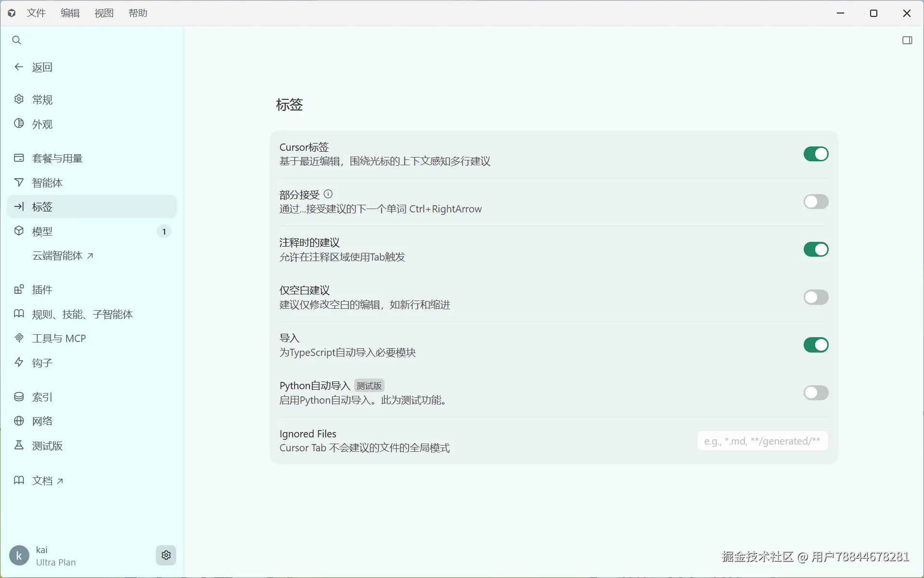Click the search magnifier icon in sidebar
The width and height of the screenshot is (924, 578).
click(x=16, y=40)
